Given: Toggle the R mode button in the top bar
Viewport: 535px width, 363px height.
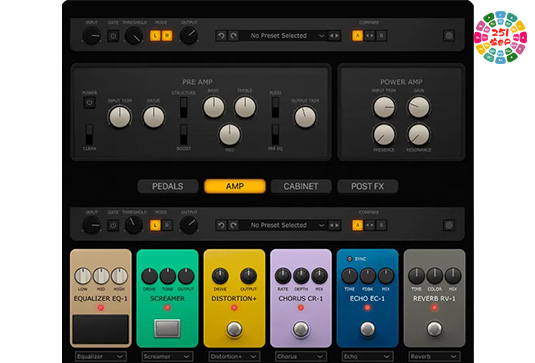Looking at the screenshot, I should click(167, 35).
